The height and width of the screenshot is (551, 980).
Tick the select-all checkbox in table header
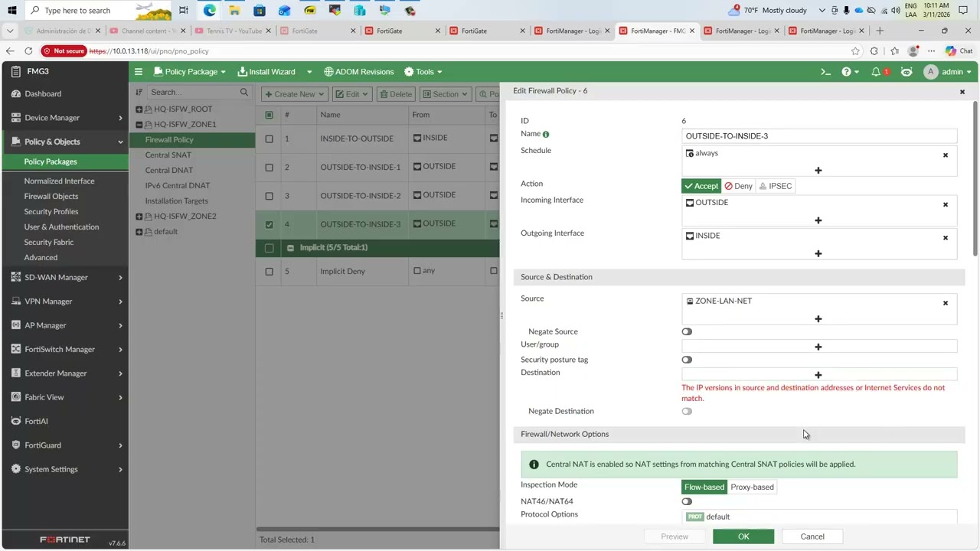coord(269,116)
